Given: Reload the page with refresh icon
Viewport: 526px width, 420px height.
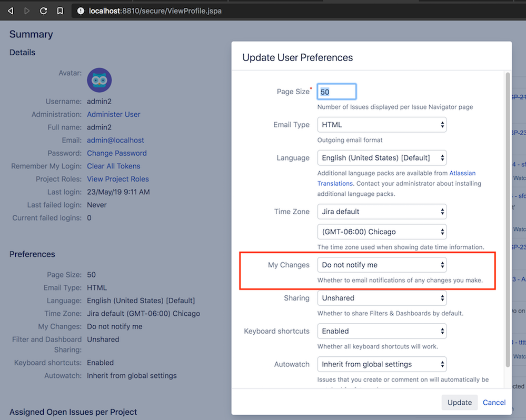Looking at the screenshot, I should pyautogui.click(x=43, y=11).
